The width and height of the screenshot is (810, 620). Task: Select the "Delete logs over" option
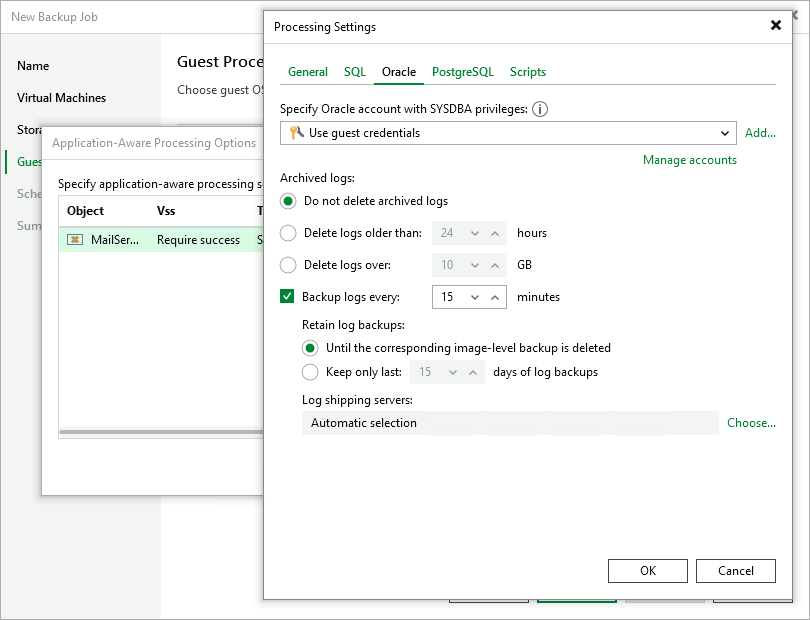(x=289, y=265)
